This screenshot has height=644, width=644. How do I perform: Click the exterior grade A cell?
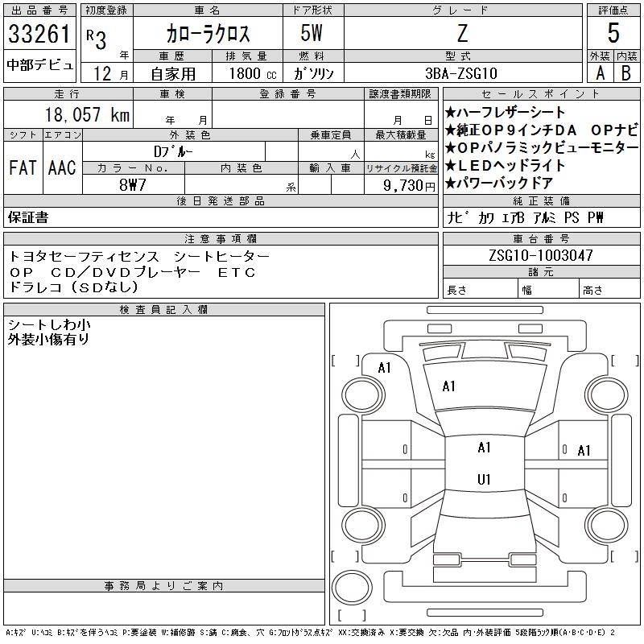coord(600,72)
